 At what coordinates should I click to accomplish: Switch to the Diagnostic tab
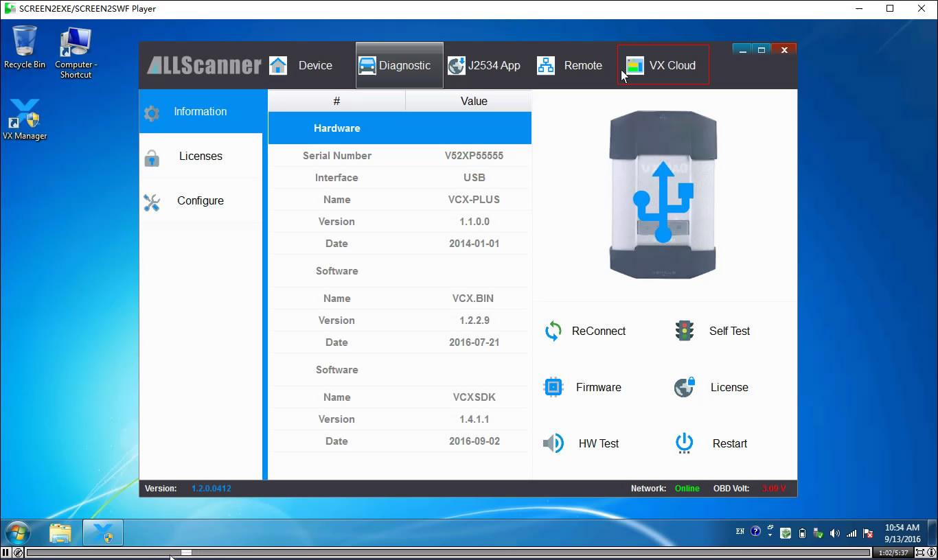click(399, 65)
